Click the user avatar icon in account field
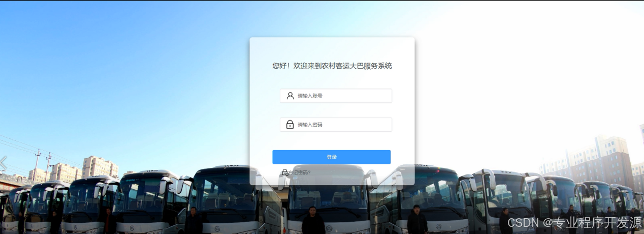644x234 pixels. click(x=290, y=96)
